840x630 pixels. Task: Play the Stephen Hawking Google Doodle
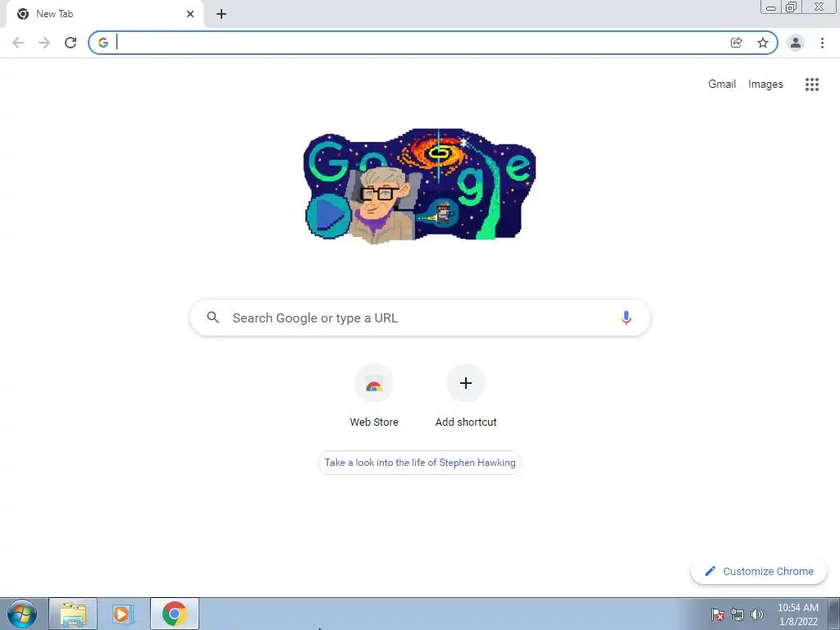[x=328, y=216]
